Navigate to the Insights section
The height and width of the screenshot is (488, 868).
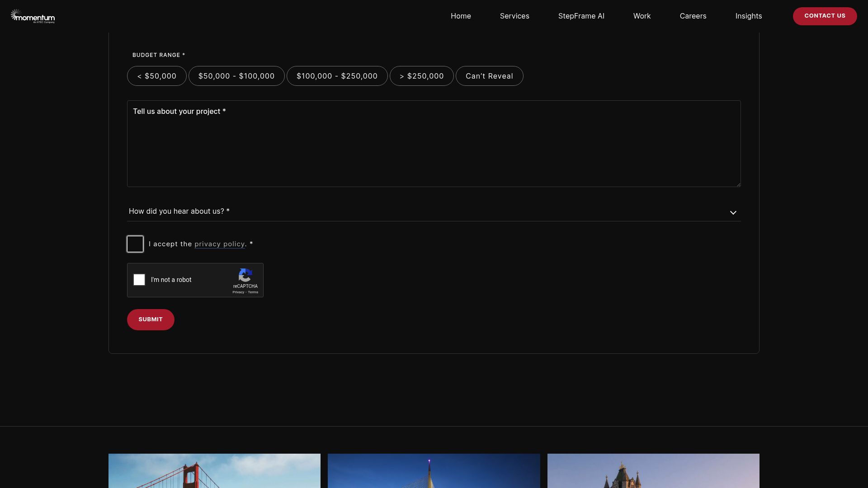click(x=748, y=16)
